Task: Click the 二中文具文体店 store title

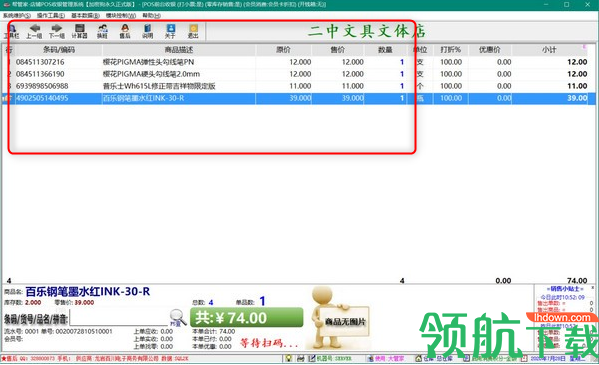Action: tap(367, 31)
